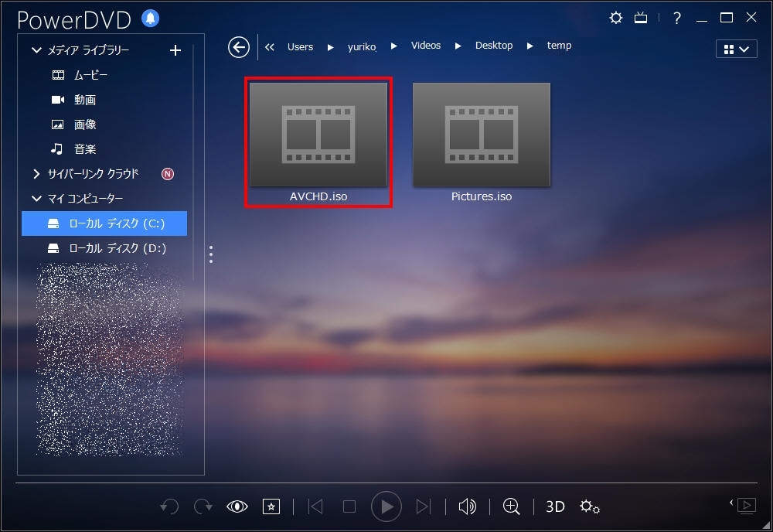
Task: Open dropdown arrow after Desktop breadcrumb
Action: (530, 46)
